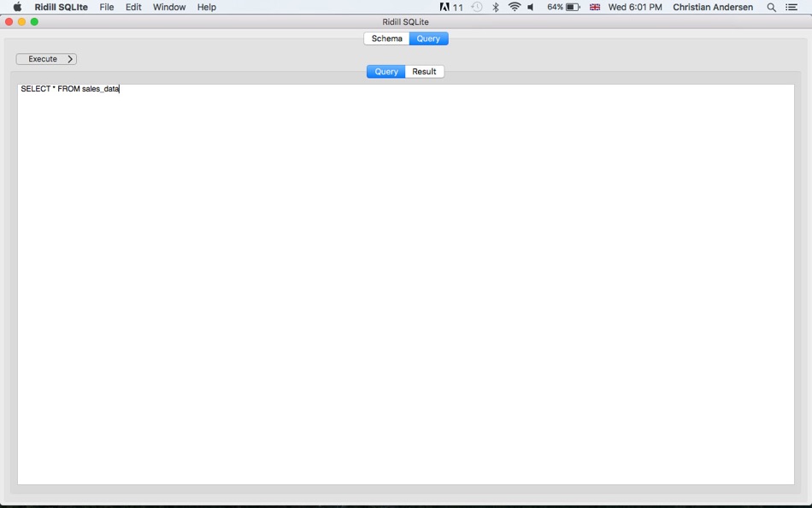Open the Window menu
812x508 pixels.
pyautogui.click(x=169, y=7)
